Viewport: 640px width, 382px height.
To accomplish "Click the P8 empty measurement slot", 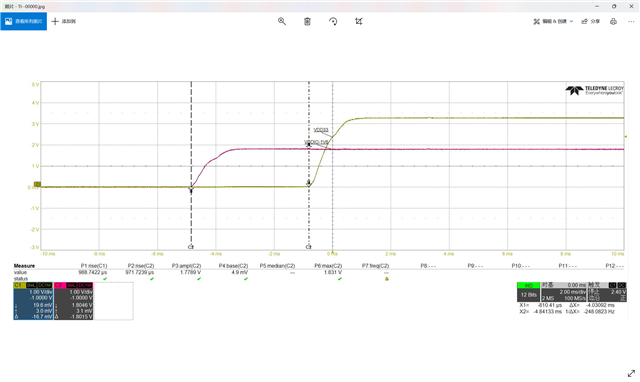I will click(x=428, y=266).
